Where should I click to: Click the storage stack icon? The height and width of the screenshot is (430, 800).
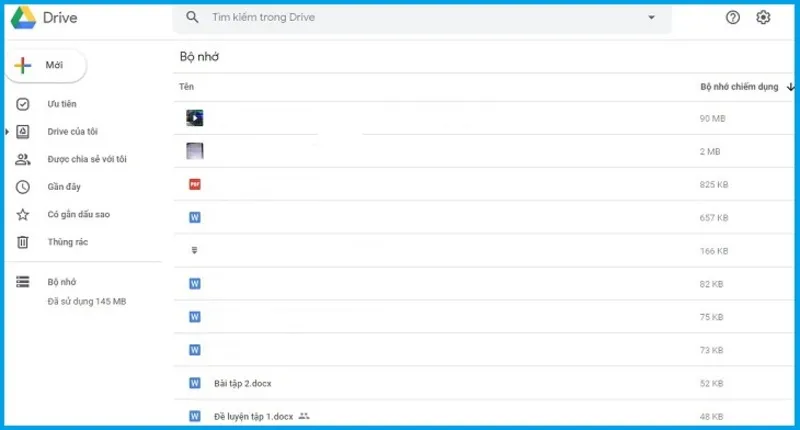pos(22,282)
